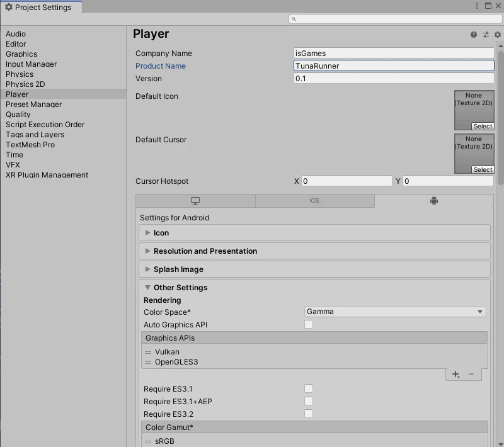The image size is (504, 447).
Task: Grab the Vulkan reorder handle
Action: point(148,353)
